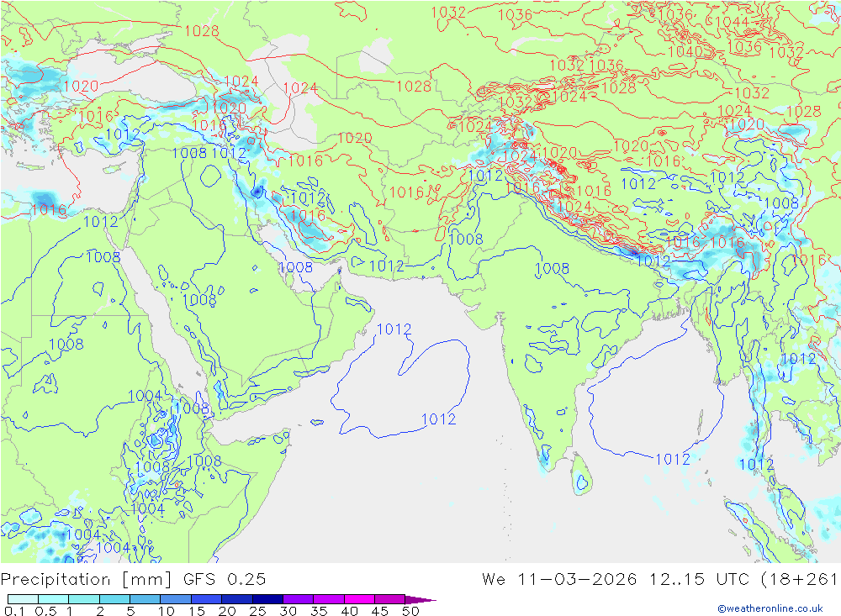This screenshot has height=616, width=841.
Task: Click the '0.5' legend scale value
Action: [45, 611]
